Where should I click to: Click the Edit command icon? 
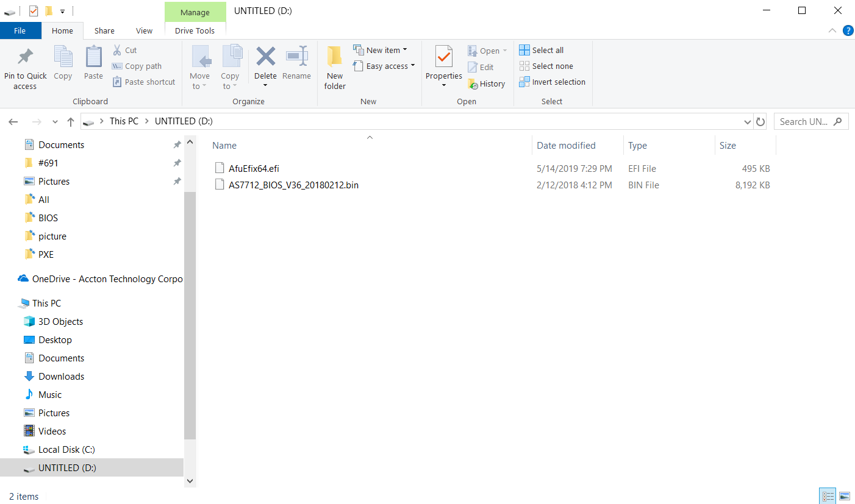point(473,67)
